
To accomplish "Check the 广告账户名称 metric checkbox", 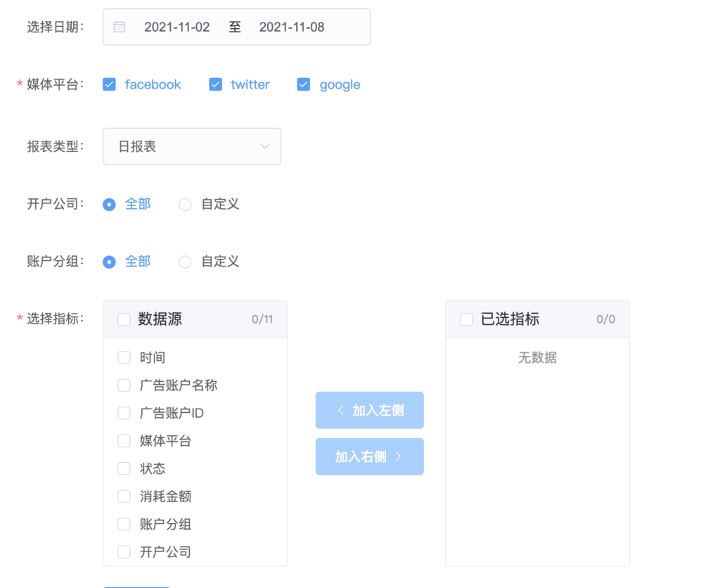I will [124, 385].
